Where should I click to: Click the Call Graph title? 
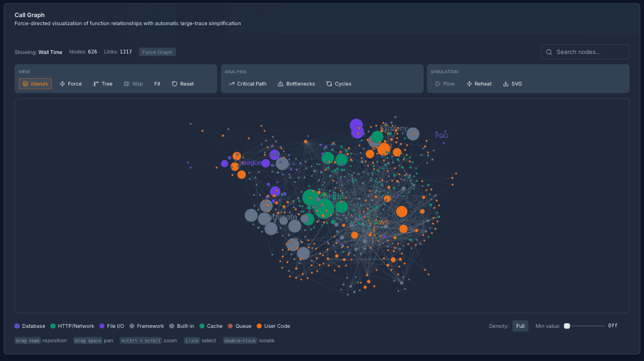(29, 15)
